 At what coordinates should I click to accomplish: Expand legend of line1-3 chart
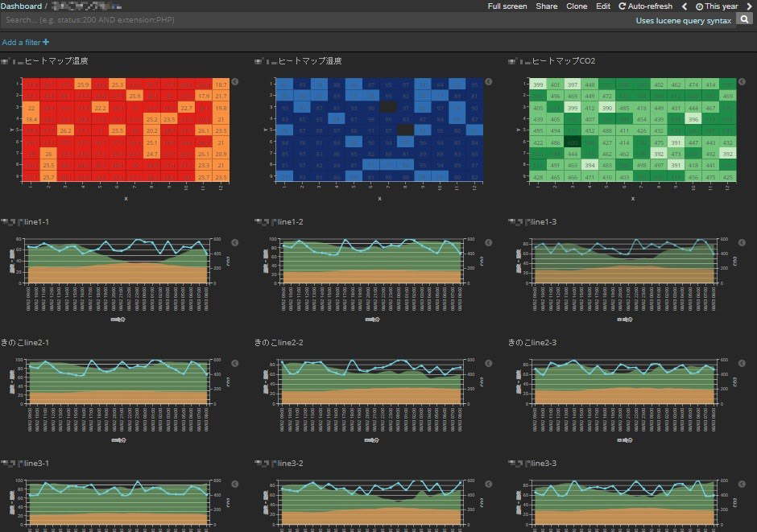[x=742, y=242]
